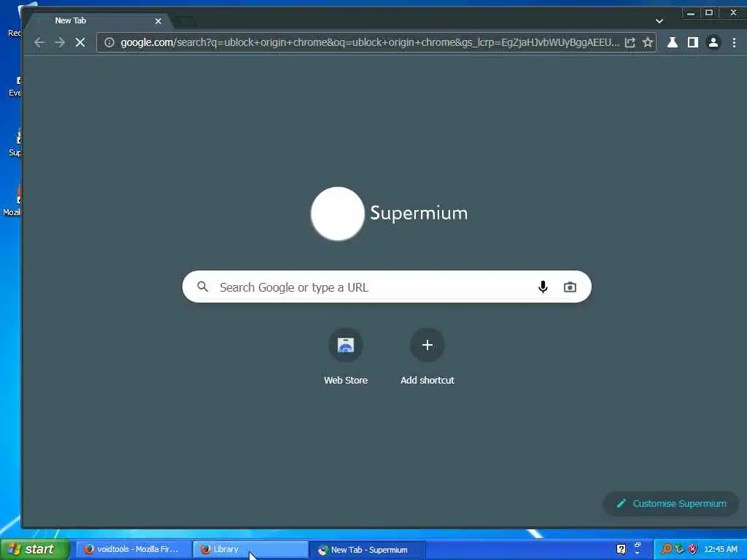Image resolution: width=747 pixels, height=560 pixels.
Task: Search by image with the camera icon
Action: (x=570, y=287)
